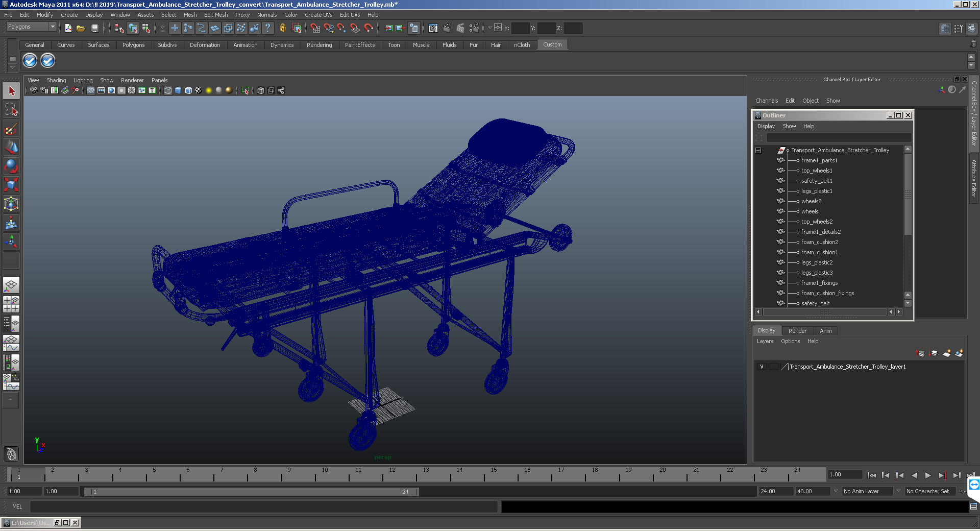Click the question mark selection mask icon

click(267, 28)
